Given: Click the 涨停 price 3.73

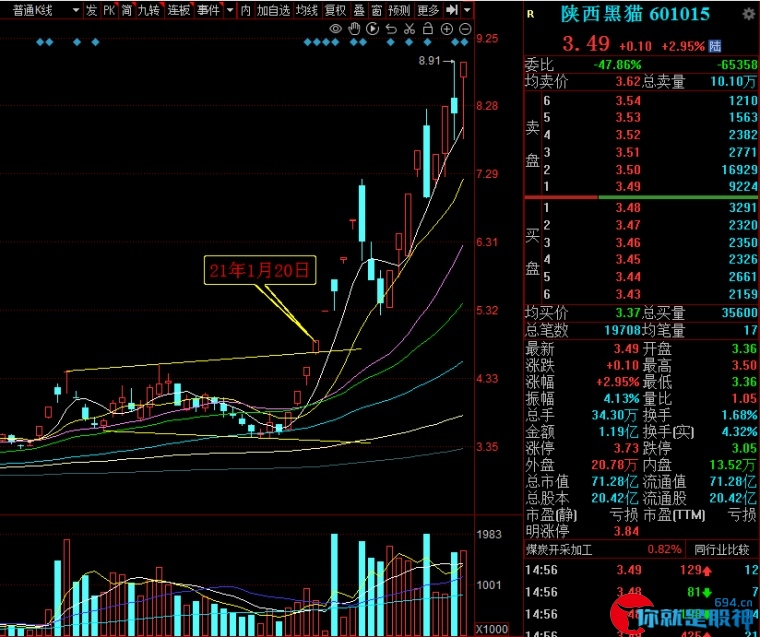Looking at the screenshot, I should point(626,448).
